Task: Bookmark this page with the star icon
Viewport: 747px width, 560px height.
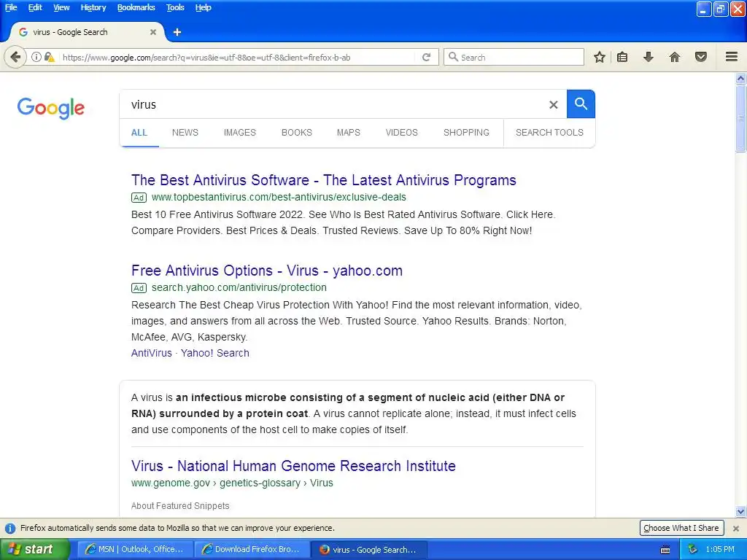Action: (x=600, y=57)
